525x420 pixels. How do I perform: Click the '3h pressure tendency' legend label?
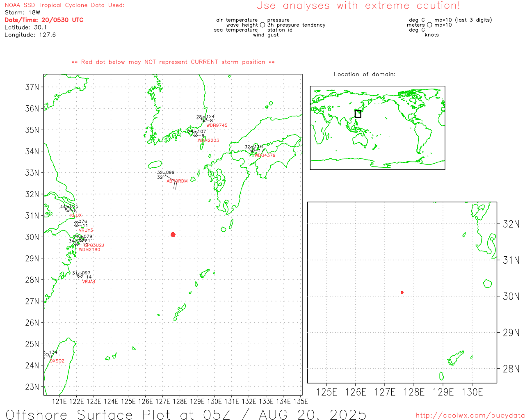(x=296, y=25)
